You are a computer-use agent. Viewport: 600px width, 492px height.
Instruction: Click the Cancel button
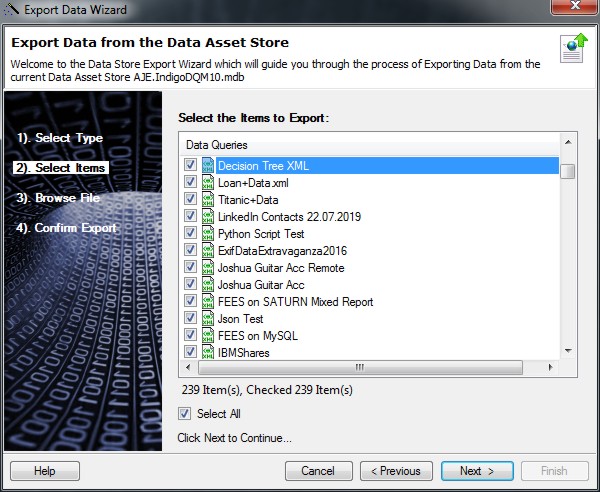coord(318,471)
